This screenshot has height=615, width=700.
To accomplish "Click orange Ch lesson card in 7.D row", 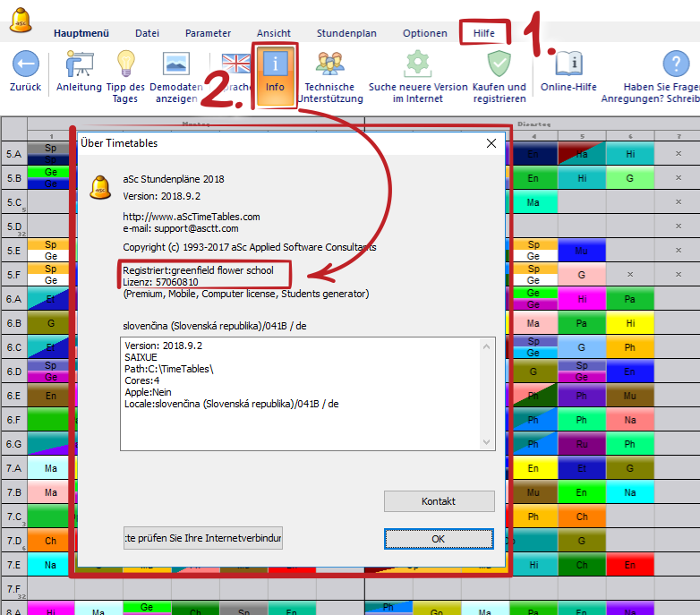I will coord(50,541).
